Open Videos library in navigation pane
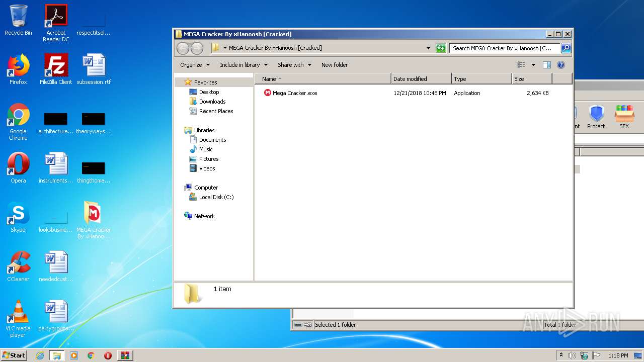 tap(207, 168)
